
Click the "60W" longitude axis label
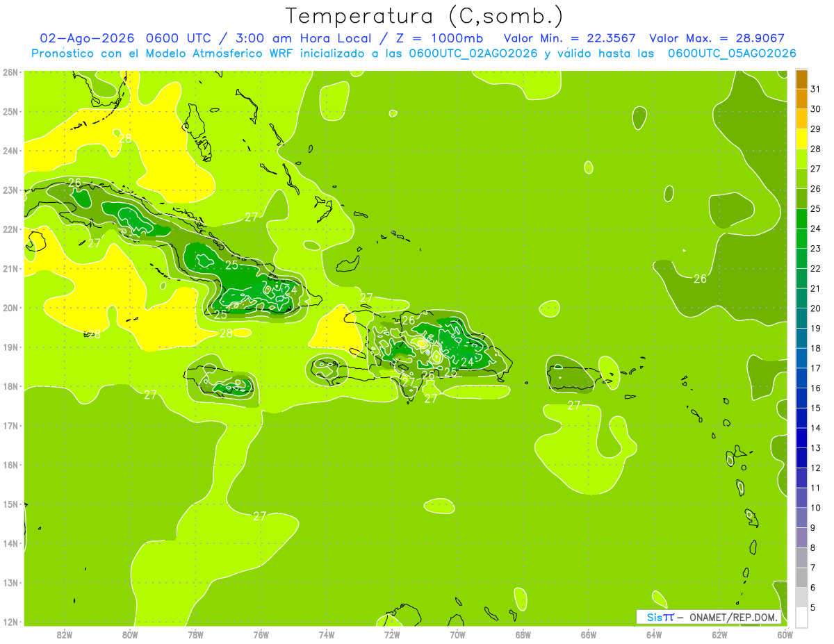coord(785,634)
